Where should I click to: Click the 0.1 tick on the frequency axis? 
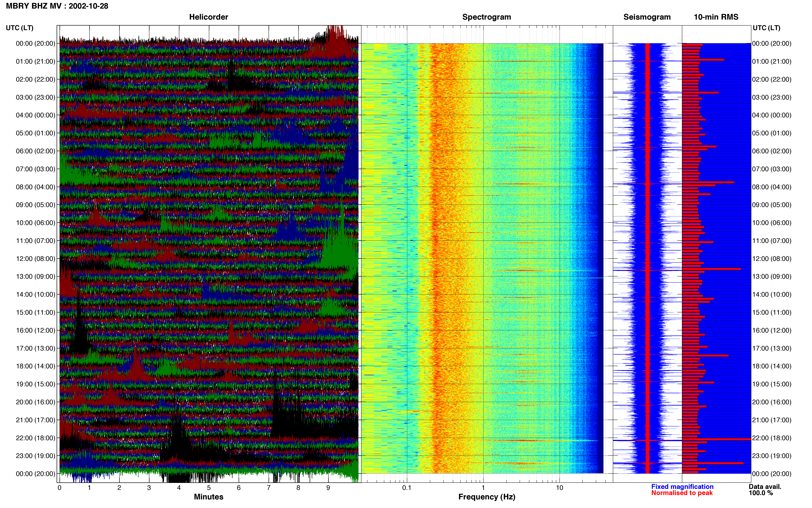tap(407, 488)
